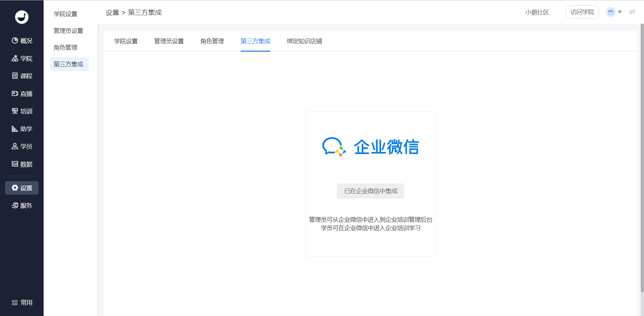This screenshot has height=316, width=644.
Task: Click the vertical scrollbar on the right
Action: (x=642, y=158)
